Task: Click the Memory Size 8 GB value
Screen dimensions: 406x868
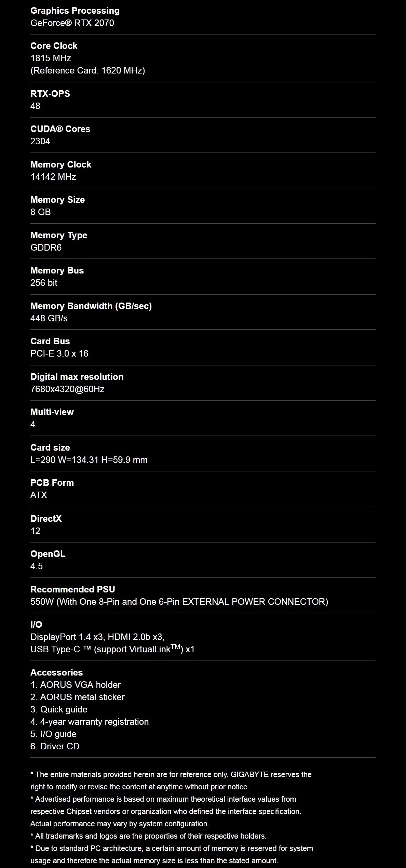Action: click(x=40, y=212)
